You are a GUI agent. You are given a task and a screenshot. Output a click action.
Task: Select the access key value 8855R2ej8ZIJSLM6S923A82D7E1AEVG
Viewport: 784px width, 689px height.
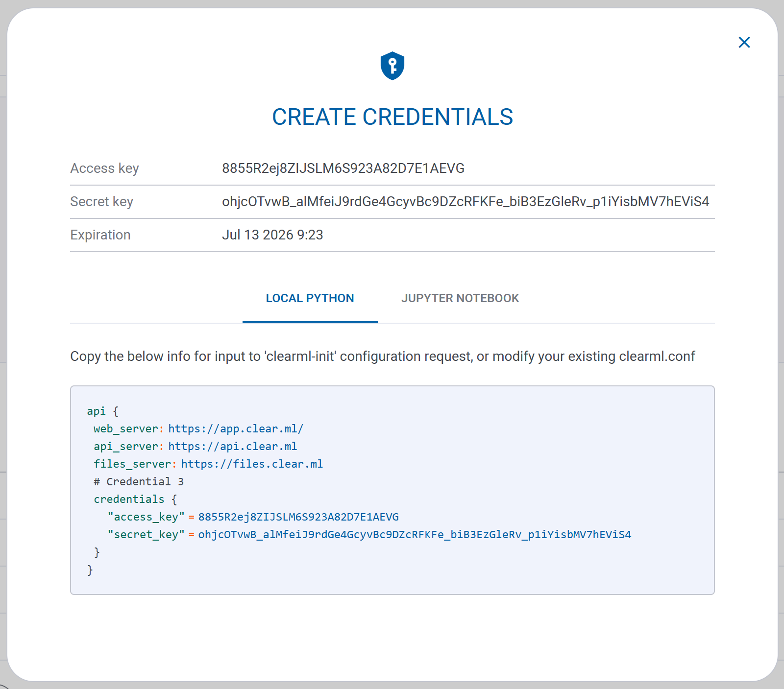tap(343, 168)
